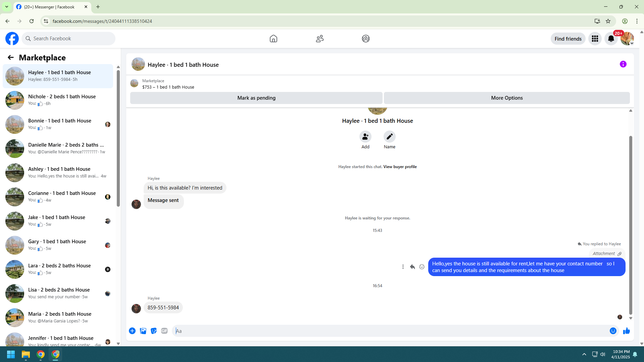Open the Bonnie 1 bed 1 bath chat
Screen dimensions: 644x362
pyautogui.click(x=58, y=124)
